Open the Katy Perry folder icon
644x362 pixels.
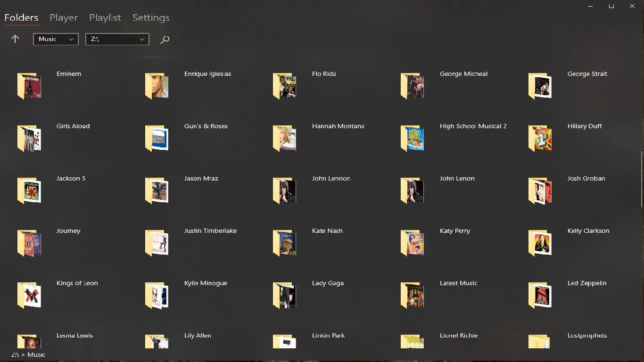[413, 243]
